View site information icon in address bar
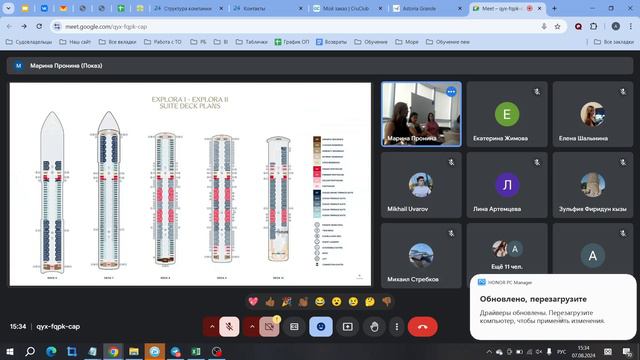Screen dimensions: 640x360 pos(57,27)
